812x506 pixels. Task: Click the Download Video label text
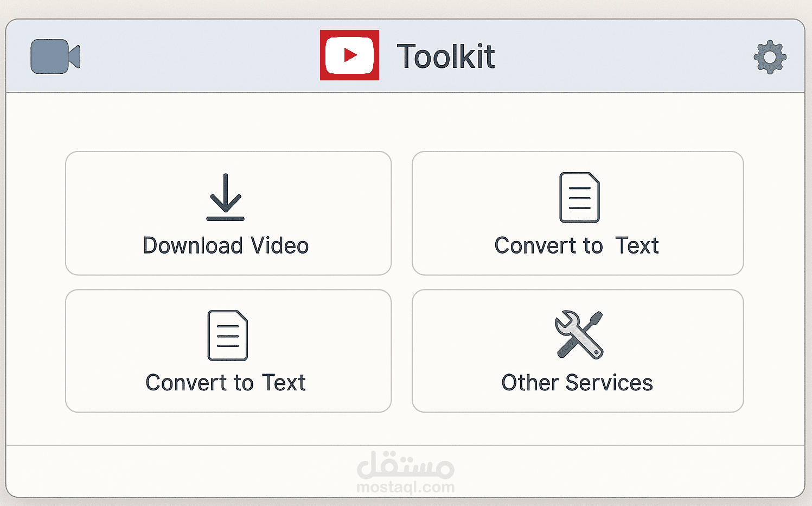pos(225,245)
